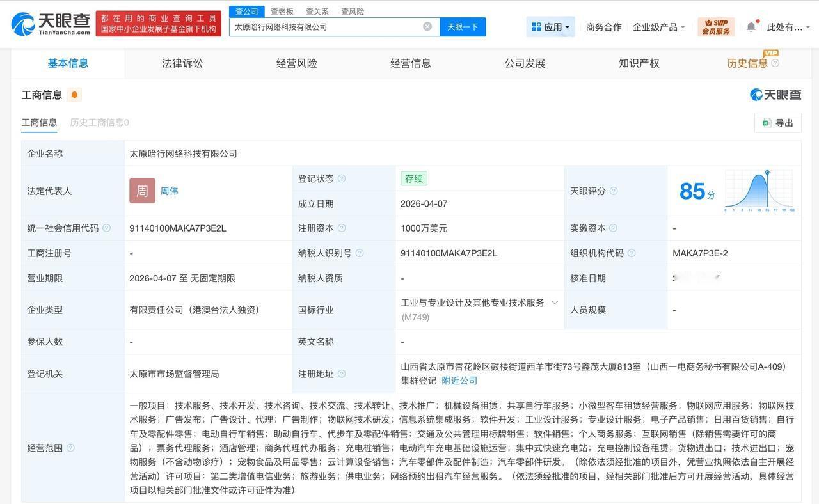Viewport: 819px width, 504px height.
Task: Click the export icon on the 导出 button
Action: coord(765,123)
